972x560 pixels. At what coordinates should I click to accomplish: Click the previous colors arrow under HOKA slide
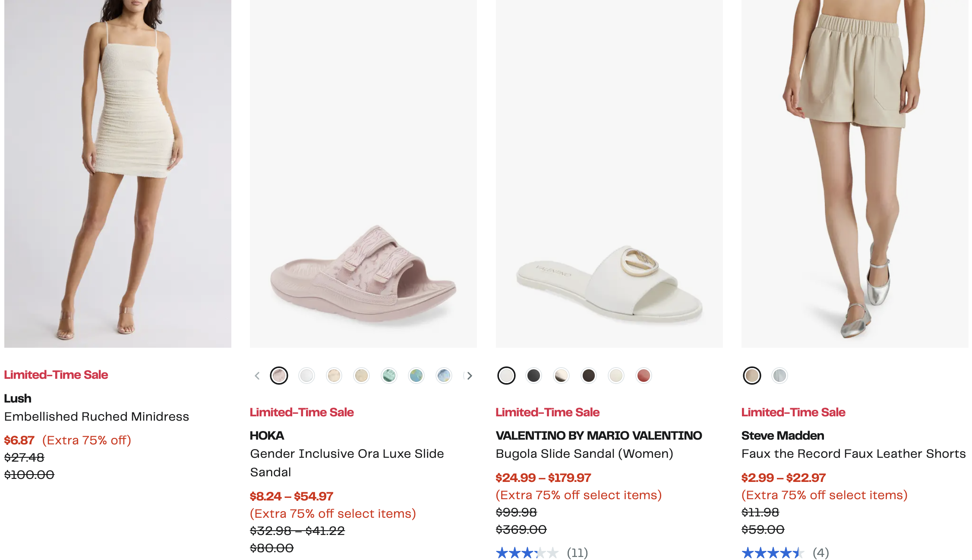pyautogui.click(x=257, y=376)
